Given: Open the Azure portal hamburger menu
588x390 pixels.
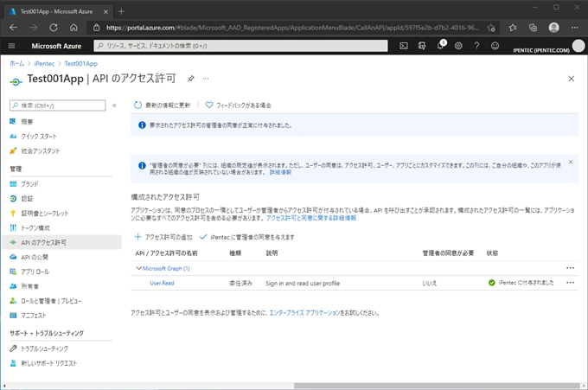Looking at the screenshot, I should click(x=11, y=46).
